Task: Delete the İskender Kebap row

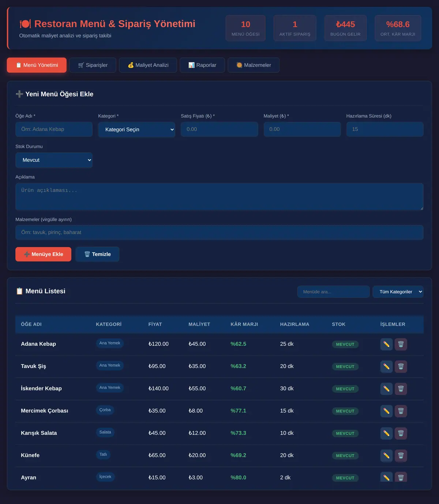Action: pos(401,389)
